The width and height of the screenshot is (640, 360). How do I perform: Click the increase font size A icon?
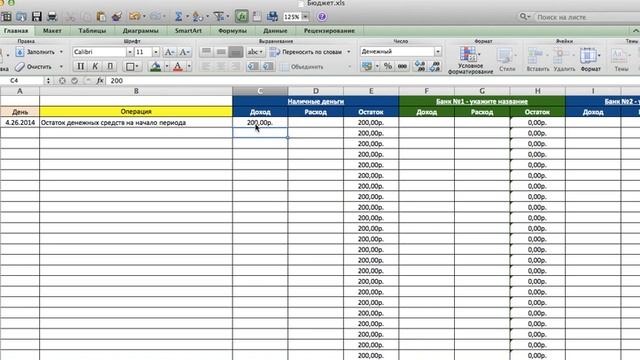coord(169,52)
